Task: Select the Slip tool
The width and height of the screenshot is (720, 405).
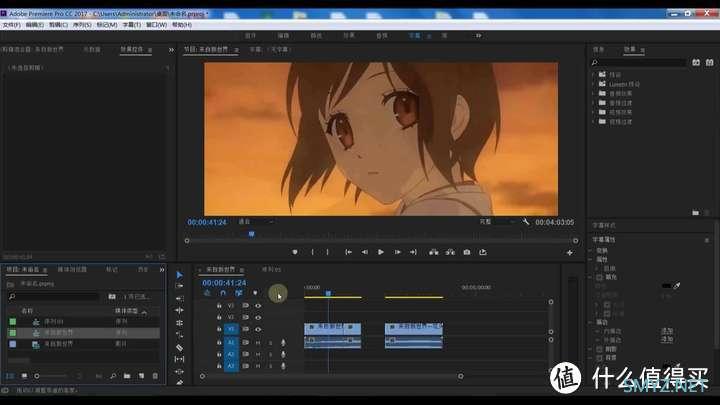Action: pos(180,359)
